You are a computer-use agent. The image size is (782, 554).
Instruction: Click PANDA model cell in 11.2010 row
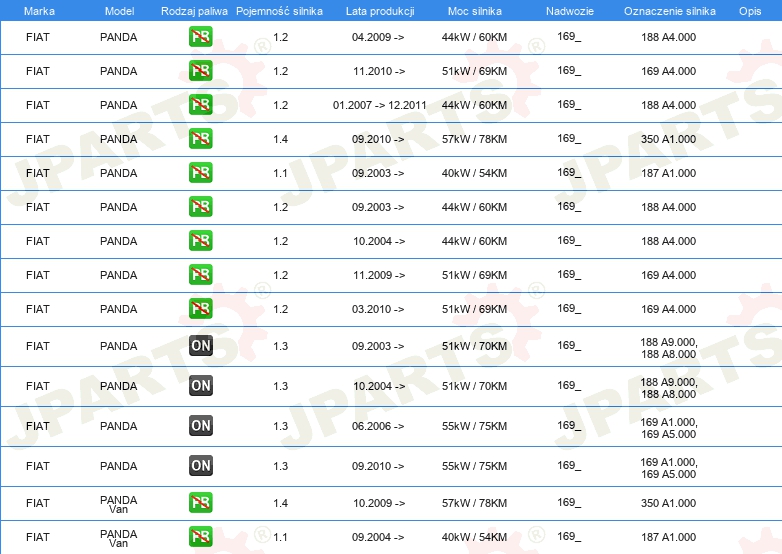pos(119,71)
